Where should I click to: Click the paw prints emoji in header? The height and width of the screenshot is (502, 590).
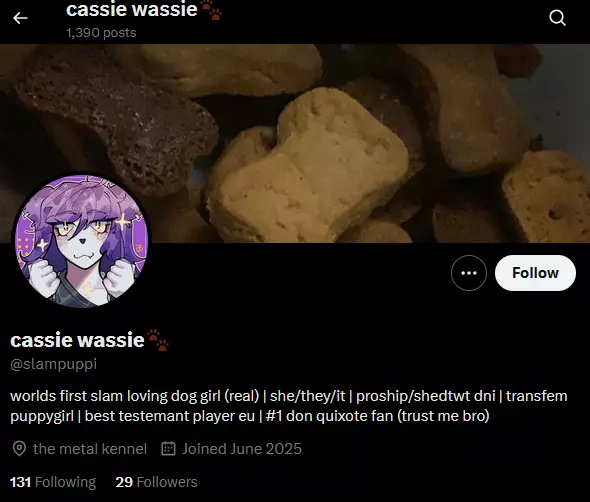211,10
